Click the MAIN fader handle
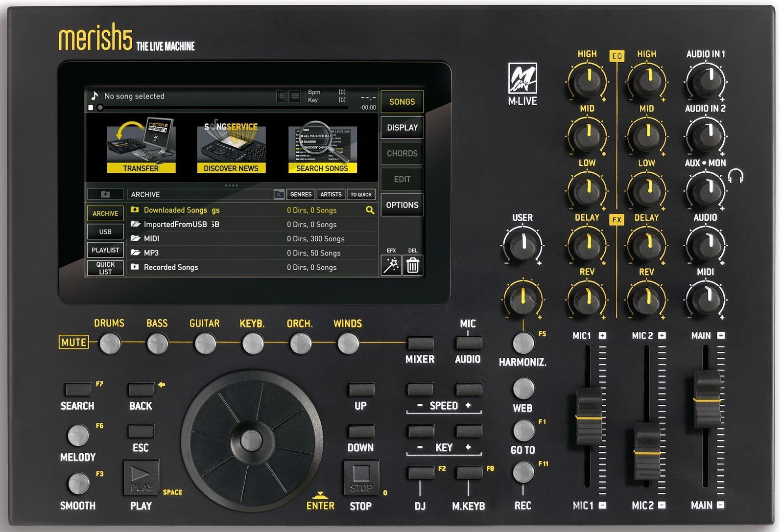Image resolution: width=781 pixels, height=532 pixels. (707, 399)
